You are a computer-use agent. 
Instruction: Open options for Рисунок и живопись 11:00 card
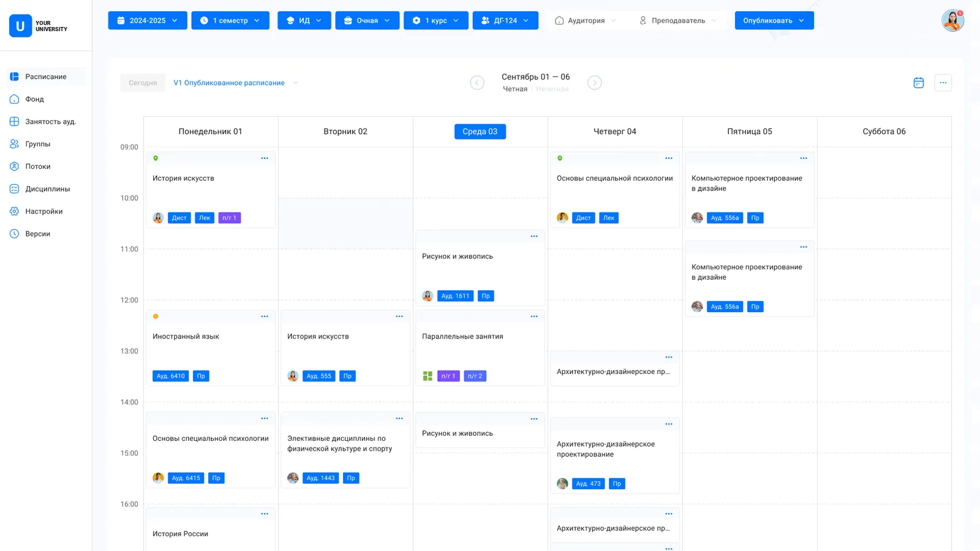[x=534, y=236]
